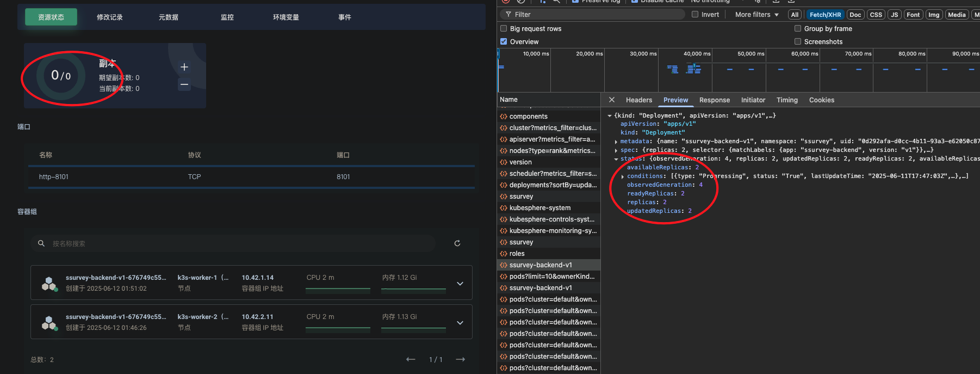
Task: Open the 元数据 tab
Action: tap(169, 17)
